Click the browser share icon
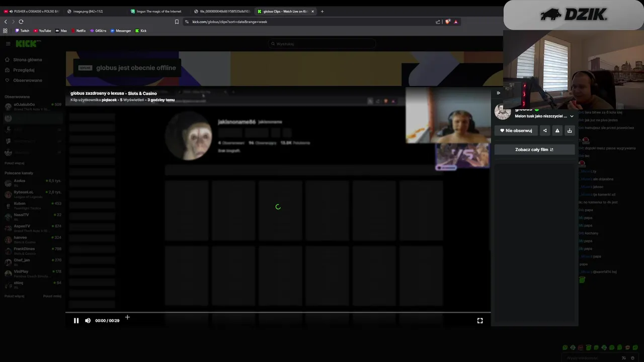Viewport: 644px width, 362px height. [x=438, y=22]
